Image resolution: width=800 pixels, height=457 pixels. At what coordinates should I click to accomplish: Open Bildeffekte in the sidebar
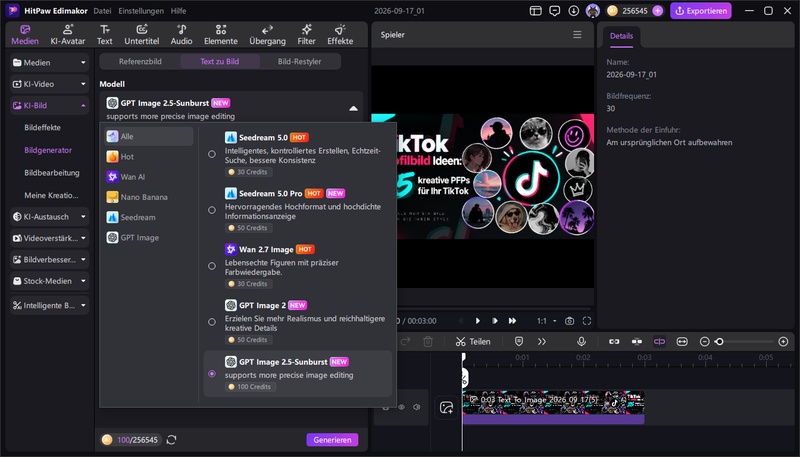tap(42, 128)
